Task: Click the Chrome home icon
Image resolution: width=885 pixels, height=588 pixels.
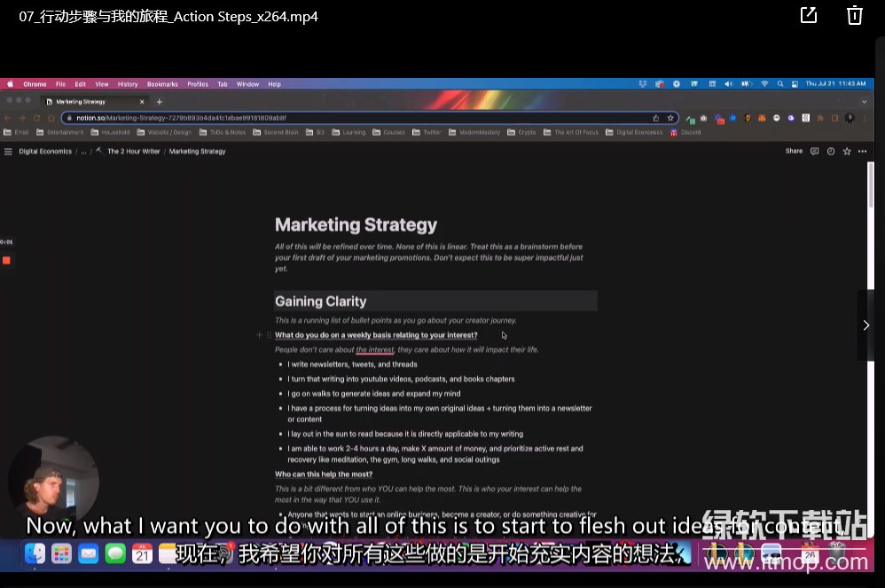Action: (x=51, y=118)
